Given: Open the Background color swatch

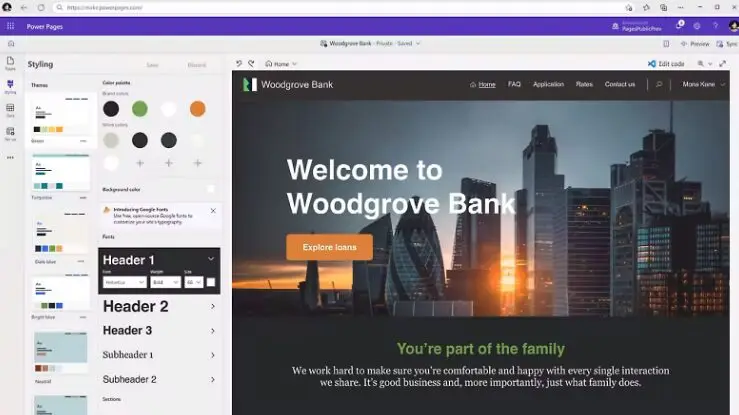Looking at the screenshot, I should click(x=211, y=189).
